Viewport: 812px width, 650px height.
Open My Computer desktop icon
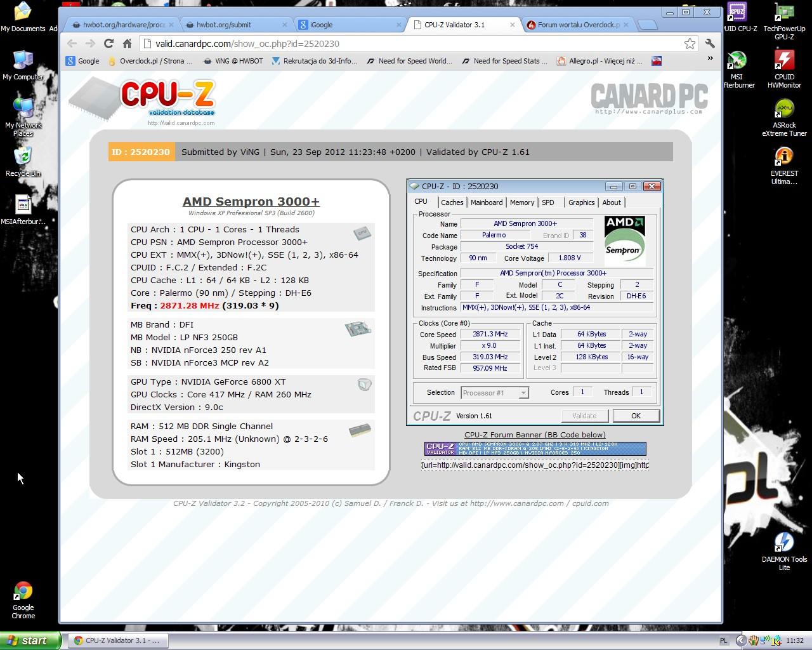(x=23, y=65)
